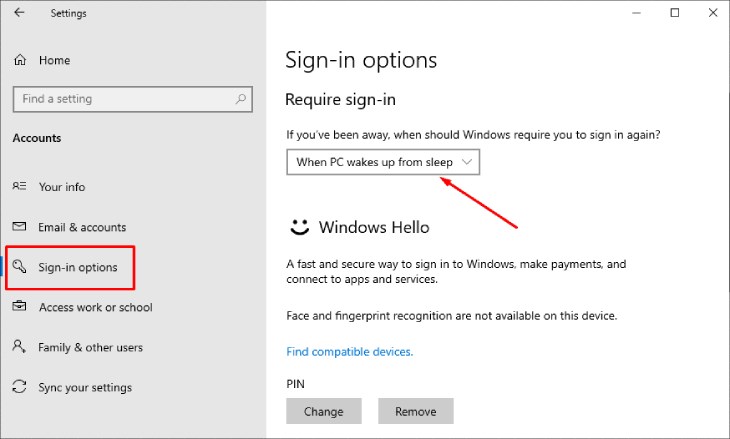The height and width of the screenshot is (439, 730).
Task: Click the Email & accounts envelope icon
Action: point(19,226)
